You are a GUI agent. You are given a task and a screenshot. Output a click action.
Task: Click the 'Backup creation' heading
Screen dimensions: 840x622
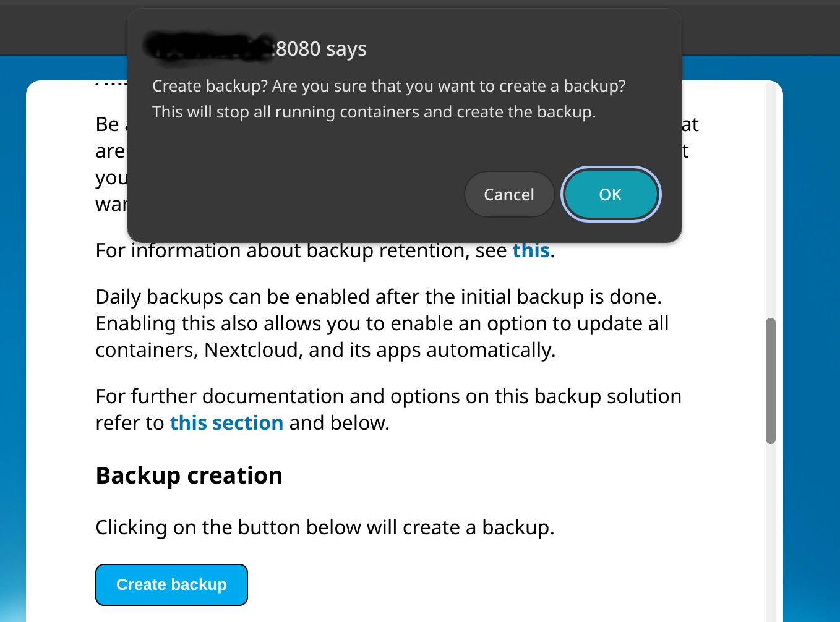pos(189,475)
